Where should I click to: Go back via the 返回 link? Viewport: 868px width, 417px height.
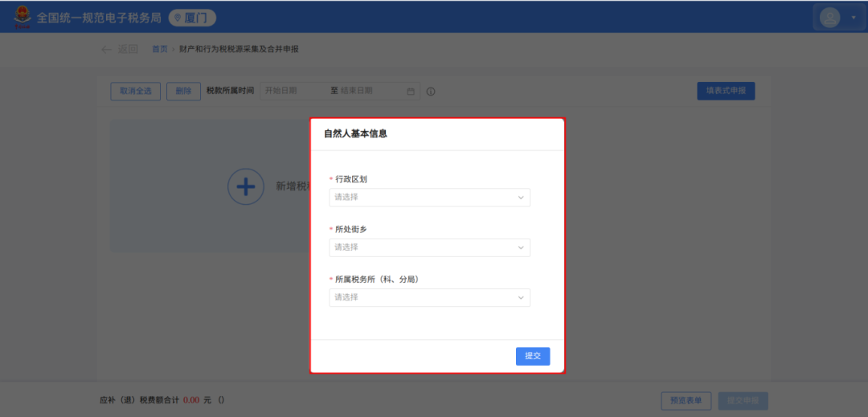pyautogui.click(x=127, y=49)
